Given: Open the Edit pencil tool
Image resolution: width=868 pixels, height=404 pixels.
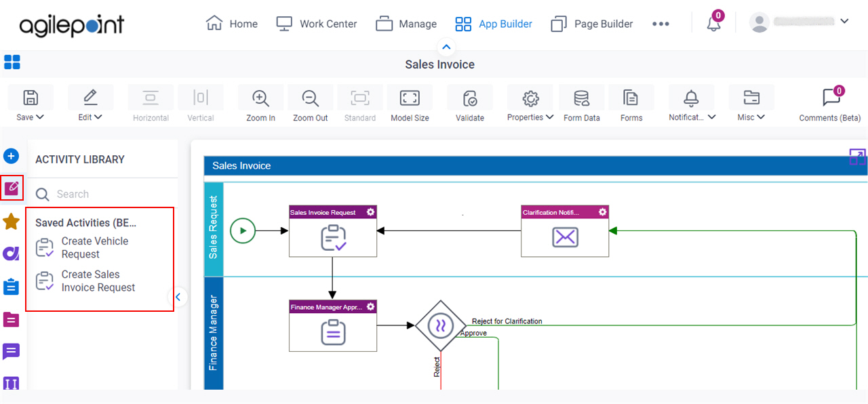Looking at the screenshot, I should coord(90,98).
